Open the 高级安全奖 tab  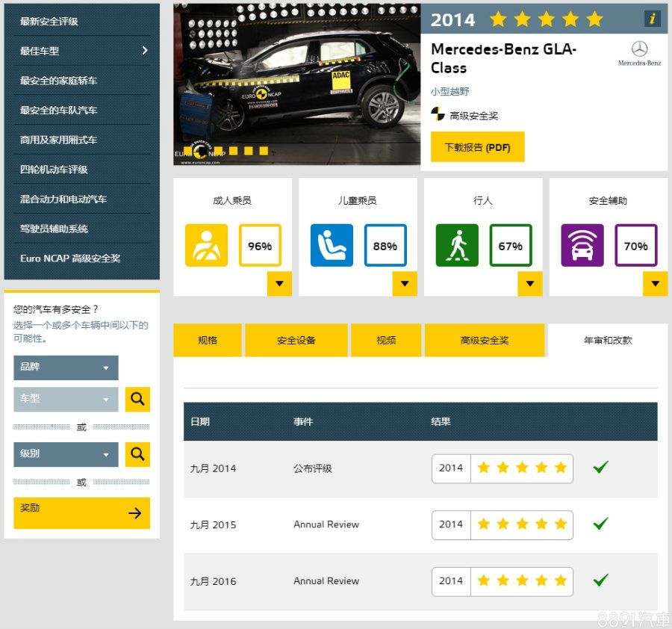pos(485,340)
